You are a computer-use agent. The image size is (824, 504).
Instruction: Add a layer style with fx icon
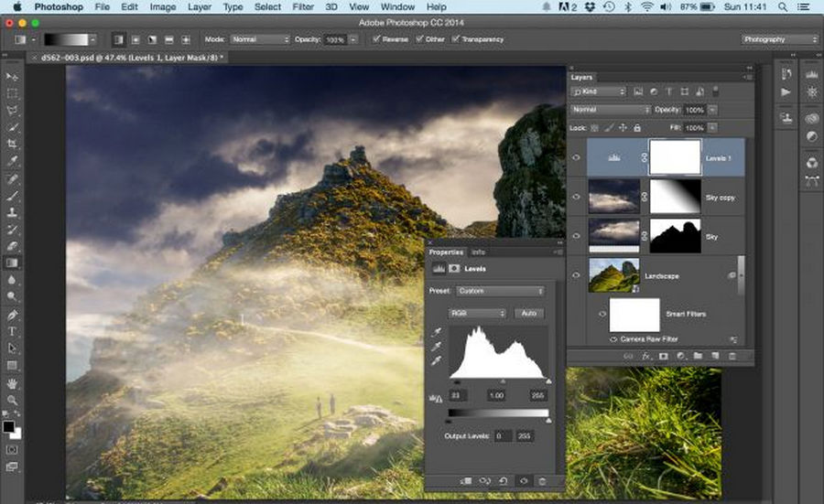click(645, 356)
